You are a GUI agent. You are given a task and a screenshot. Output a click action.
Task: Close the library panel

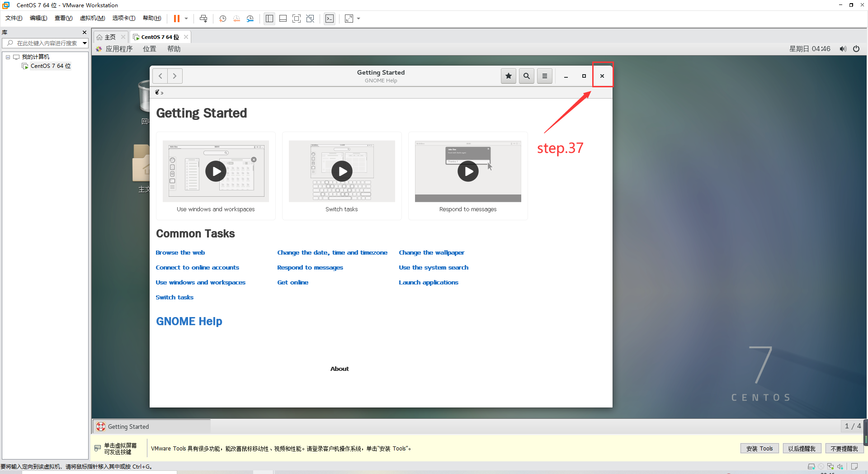pyautogui.click(x=85, y=33)
